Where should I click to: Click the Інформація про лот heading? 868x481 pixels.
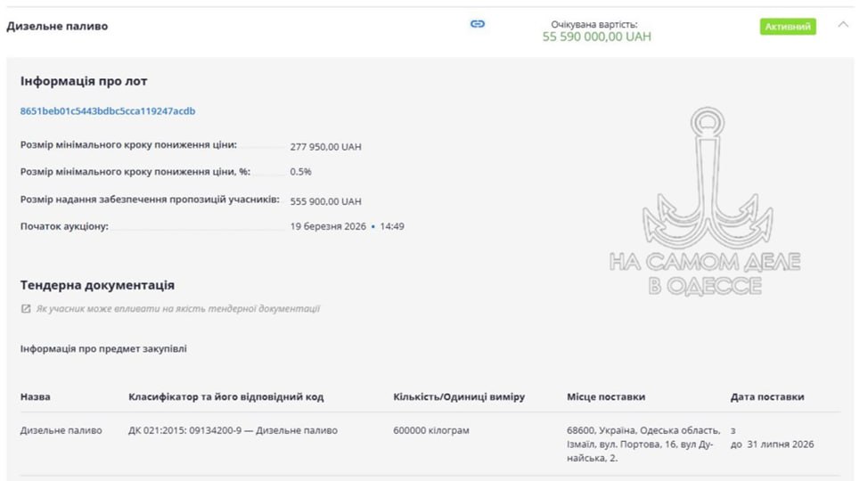(84, 81)
